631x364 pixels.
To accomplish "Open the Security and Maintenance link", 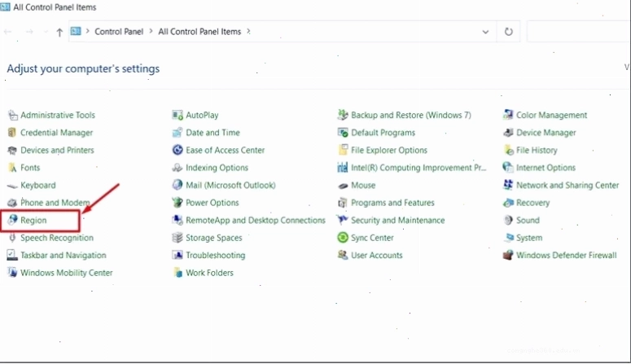I will [397, 220].
